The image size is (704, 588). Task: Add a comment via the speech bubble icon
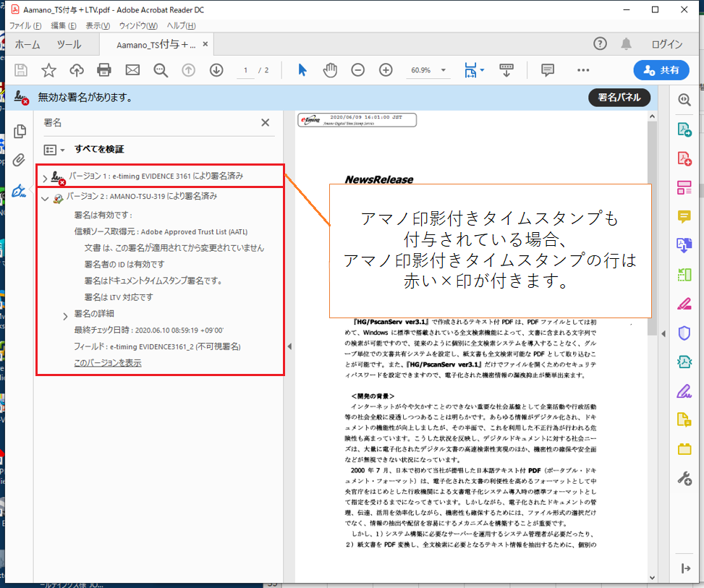[x=548, y=70]
